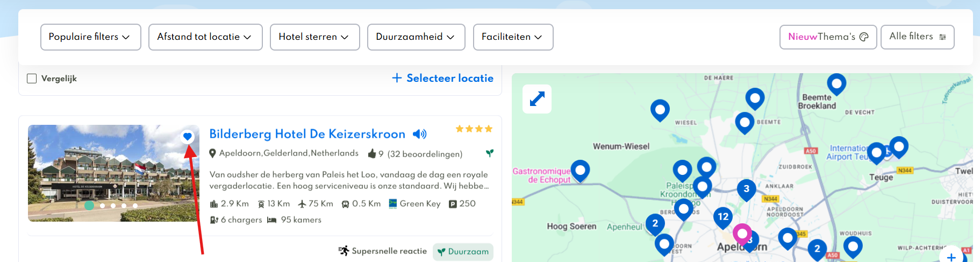Click the Supersnelle reactie label

pos(389,251)
